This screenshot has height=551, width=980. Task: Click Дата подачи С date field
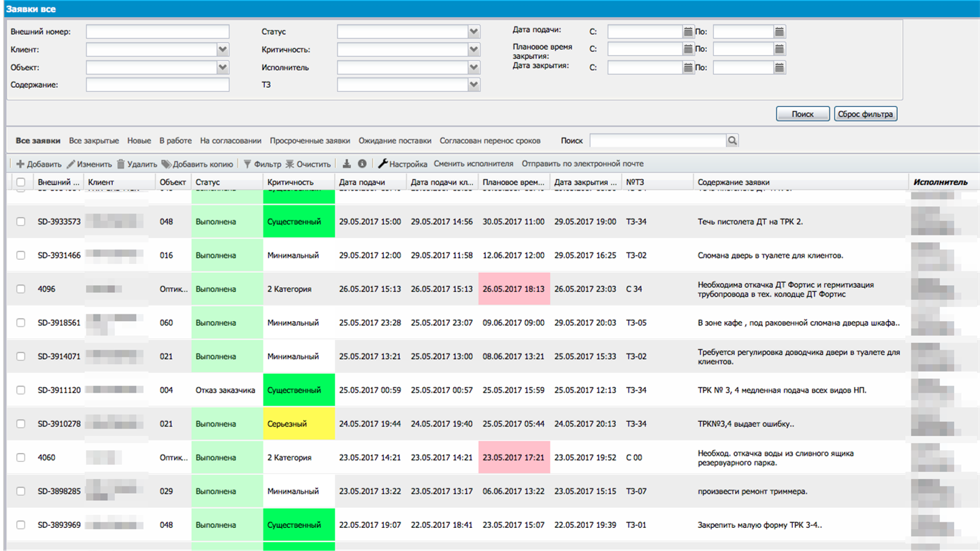(645, 32)
